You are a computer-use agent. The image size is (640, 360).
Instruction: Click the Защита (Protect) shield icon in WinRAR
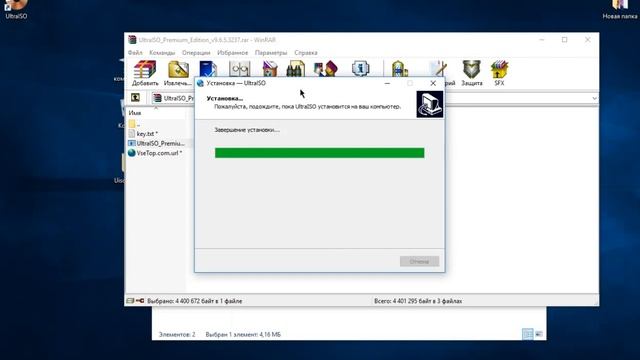pos(471,69)
